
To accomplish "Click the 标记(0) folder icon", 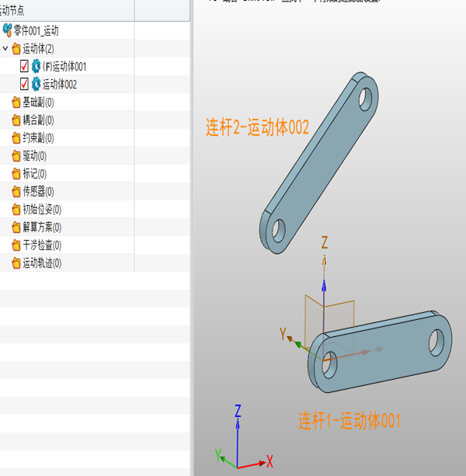I will click(16, 174).
